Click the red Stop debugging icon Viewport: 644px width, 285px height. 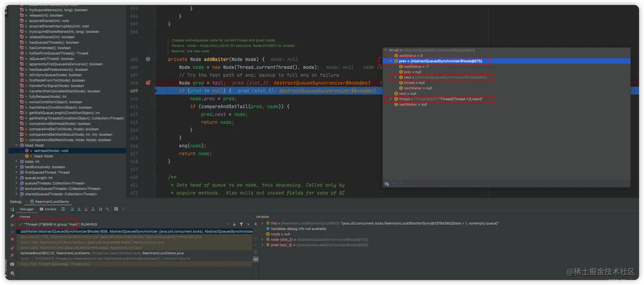pos(12,239)
